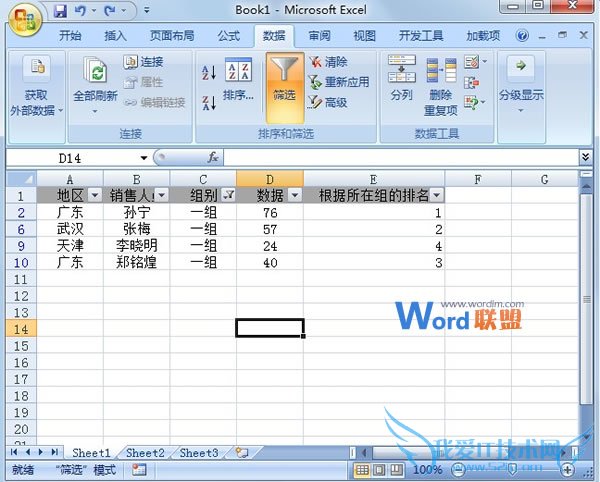Viewport: 600px width, 482px height.
Task: Save the workbook from quick access toolbar
Action: [x=60, y=11]
